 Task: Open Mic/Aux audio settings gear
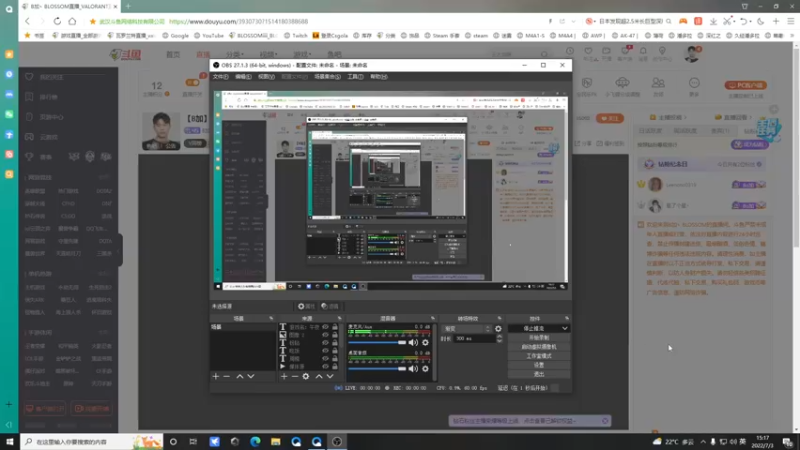point(426,343)
